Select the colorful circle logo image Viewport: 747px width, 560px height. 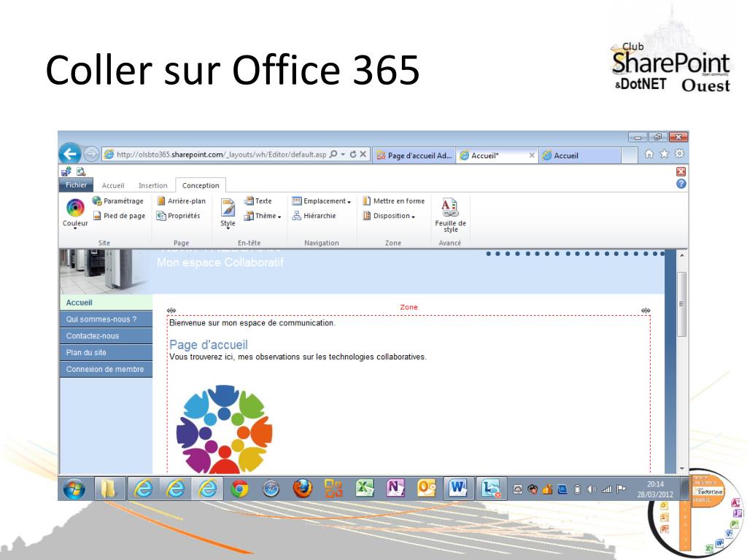224,429
